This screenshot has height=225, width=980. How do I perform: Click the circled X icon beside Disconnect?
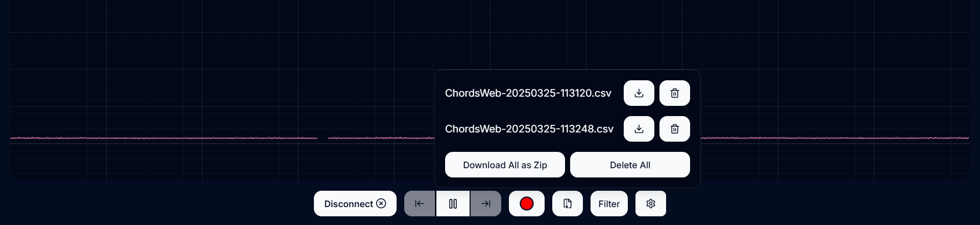[381, 204]
